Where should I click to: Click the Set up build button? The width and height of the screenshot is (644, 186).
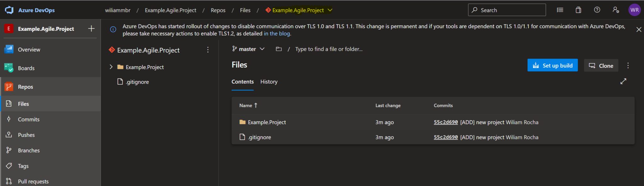click(x=552, y=65)
